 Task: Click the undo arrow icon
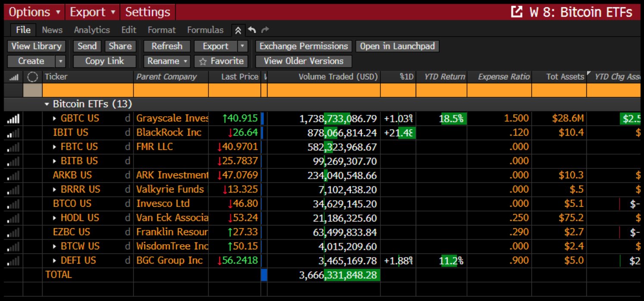pyautogui.click(x=252, y=30)
